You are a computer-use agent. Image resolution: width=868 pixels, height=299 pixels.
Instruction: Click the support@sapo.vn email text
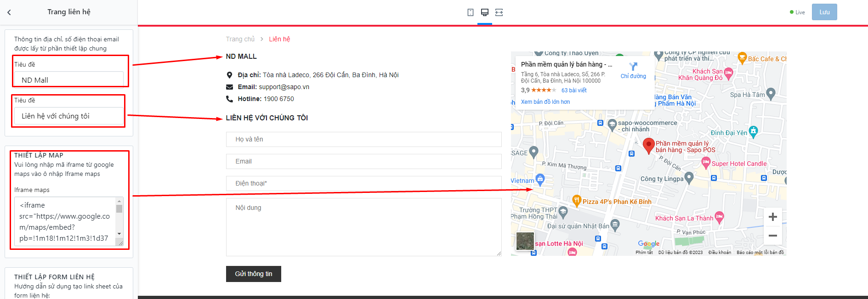284,87
